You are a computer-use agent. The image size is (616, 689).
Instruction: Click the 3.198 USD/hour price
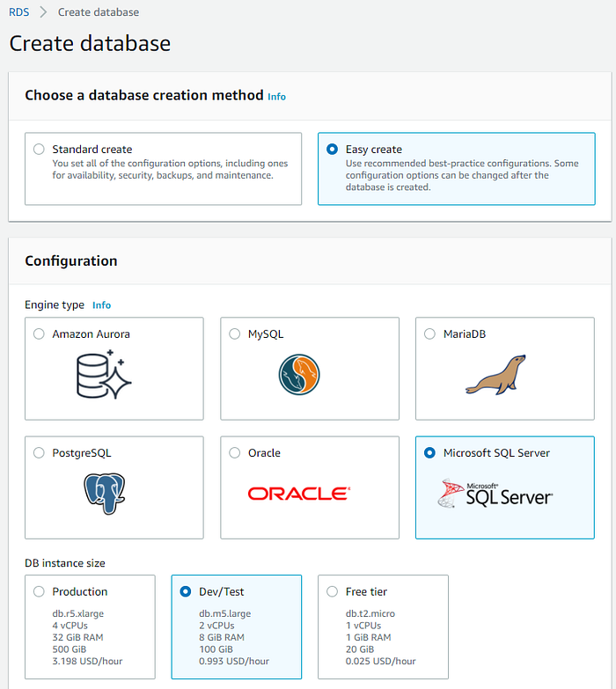click(87, 661)
